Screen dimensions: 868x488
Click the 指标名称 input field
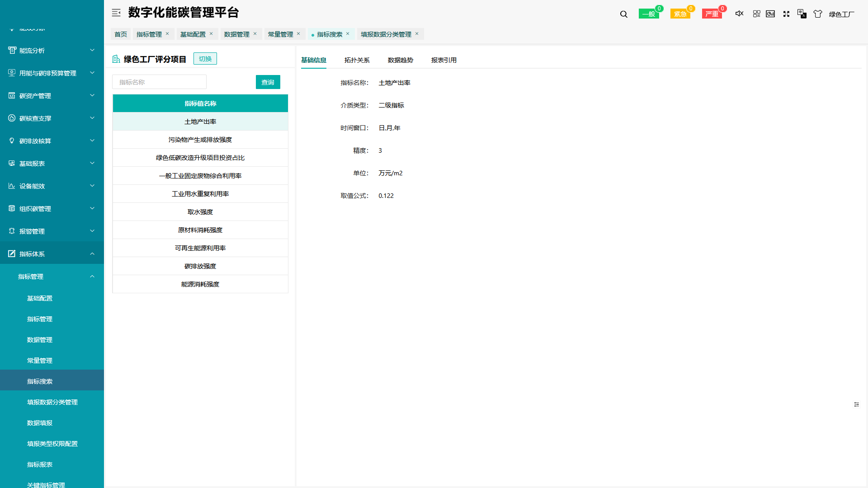click(x=159, y=82)
